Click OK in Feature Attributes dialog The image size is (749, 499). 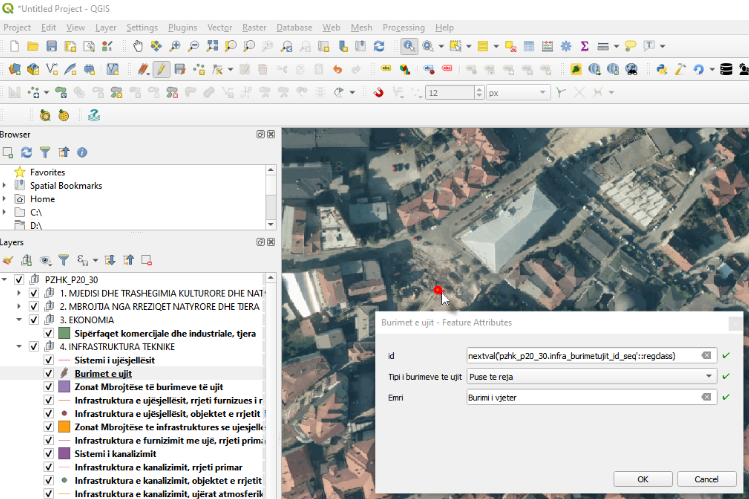click(x=641, y=479)
